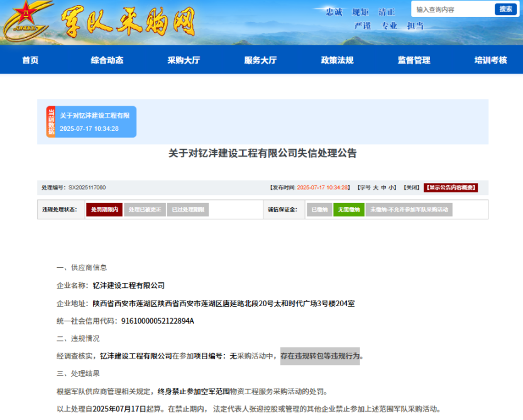Open the 服务大厅 navigation item
Screen dimensions: 523x420
[x=260, y=60]
